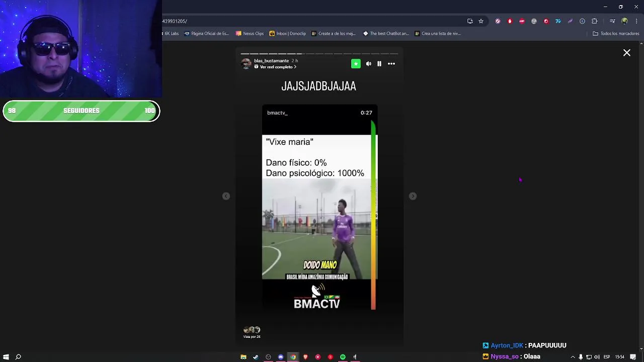Open the Chrome Extensions puzzle menu
The image size is (644, 362).
[x=594, y=21]
